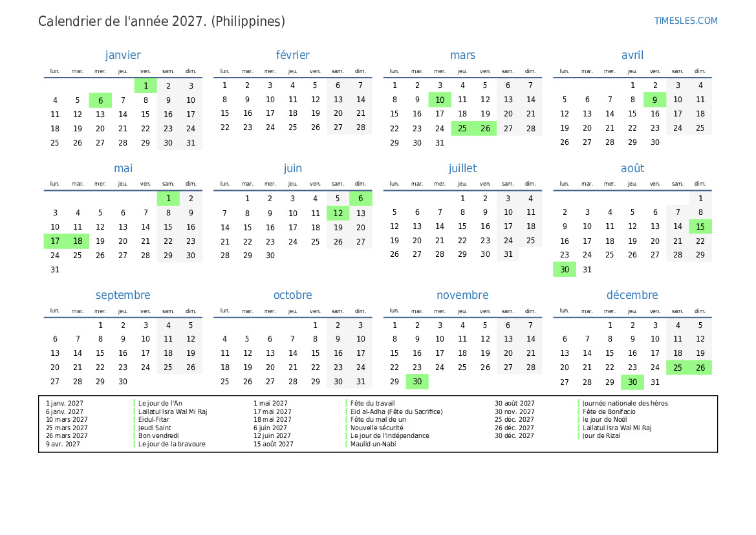Click day 14 in the février calendar
This screenshot has height=535, width=756.
(x=361, y=100)
